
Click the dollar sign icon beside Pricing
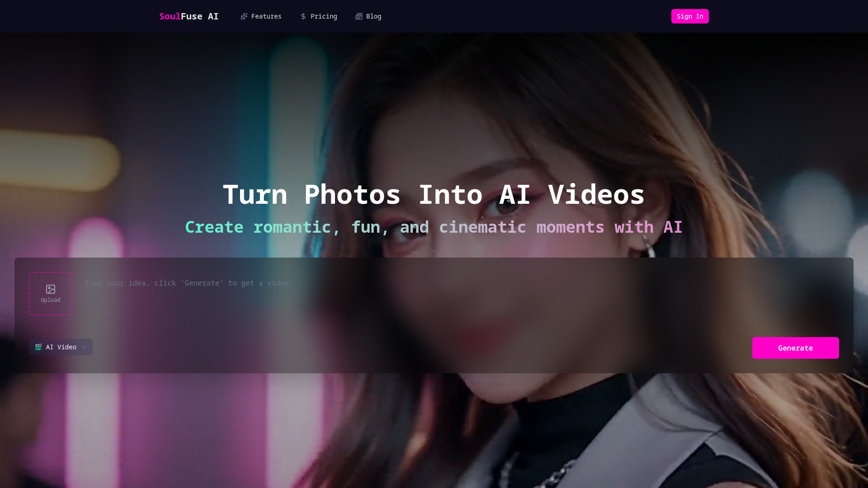303,16
